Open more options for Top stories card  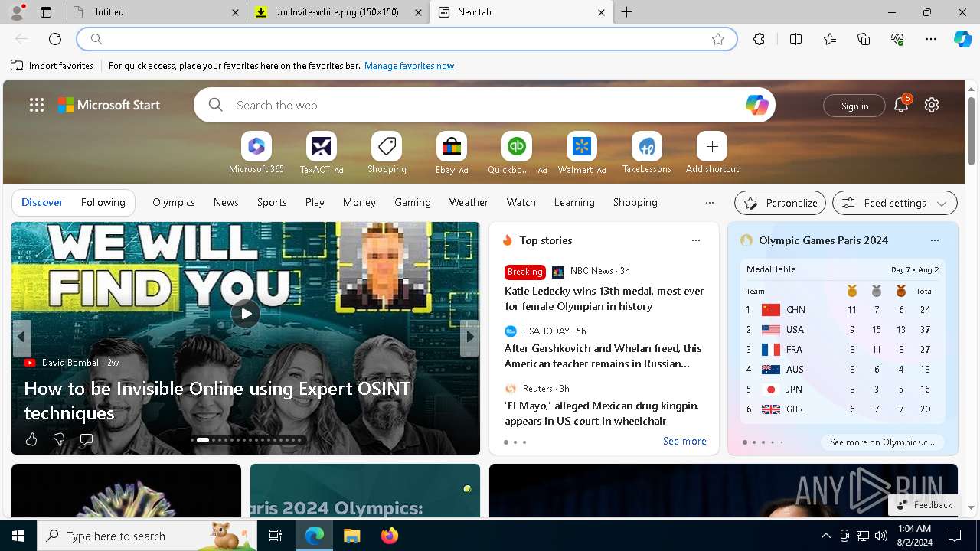696,240
